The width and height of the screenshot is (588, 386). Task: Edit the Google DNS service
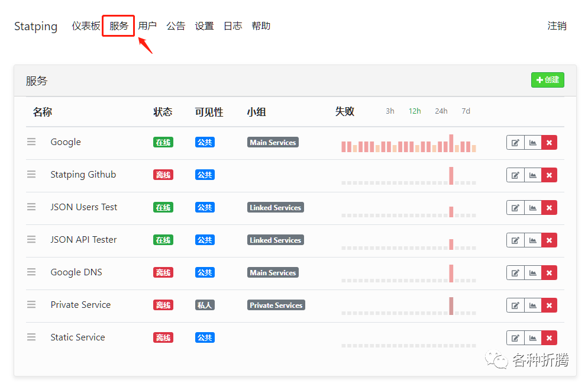[515, 273]
